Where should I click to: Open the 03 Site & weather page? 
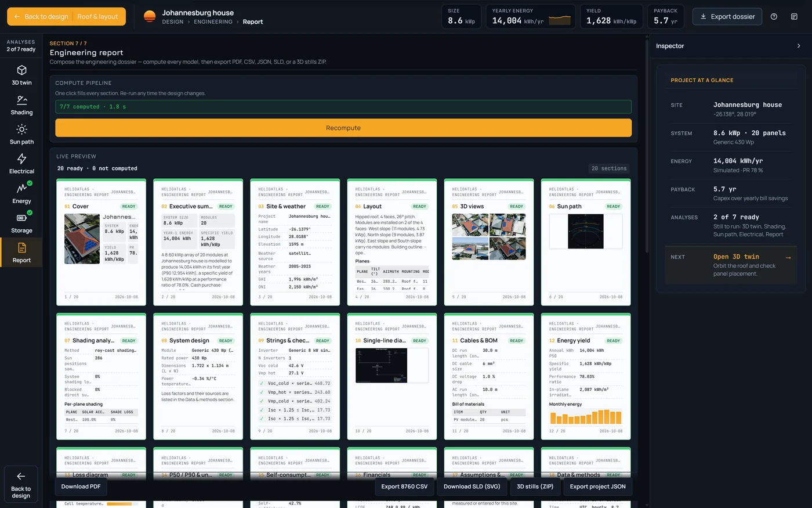pyautogui.click(x=295, y=242)
